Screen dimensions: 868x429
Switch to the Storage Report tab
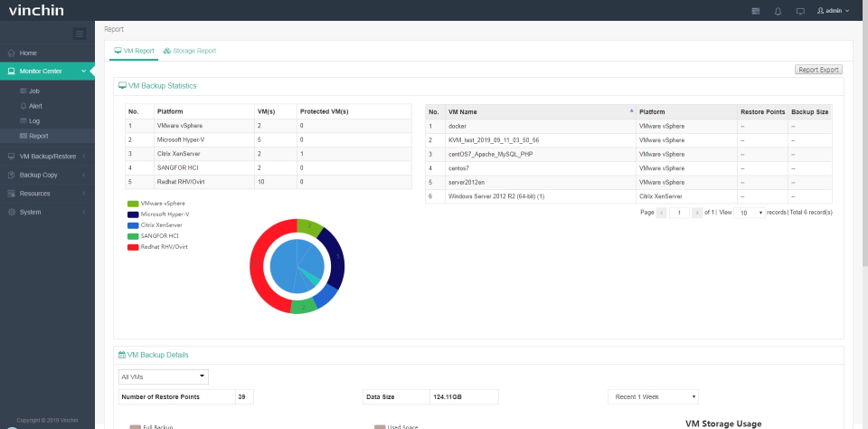point(190,51)
